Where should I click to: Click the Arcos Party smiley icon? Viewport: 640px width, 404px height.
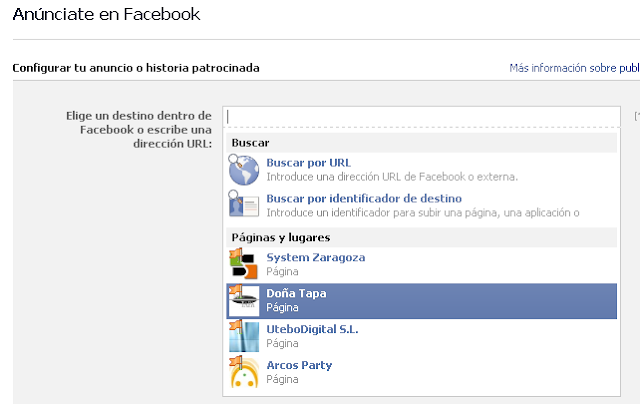pos(243,372)
